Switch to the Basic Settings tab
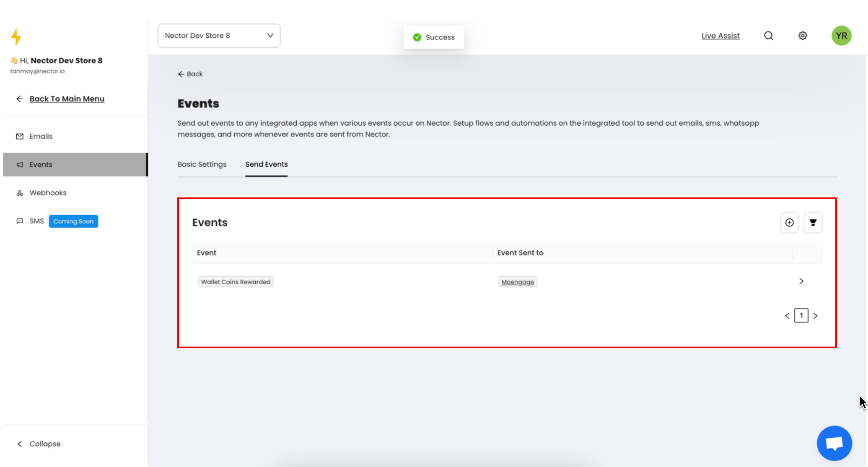 [202, 164]
